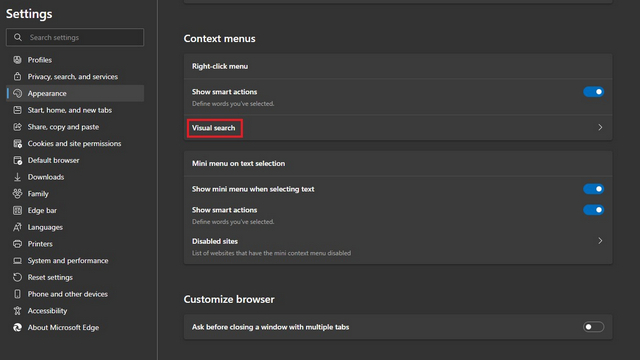The image size is (640, 360).
Task: Click the Reset settings icon
Action: [17, 278]
